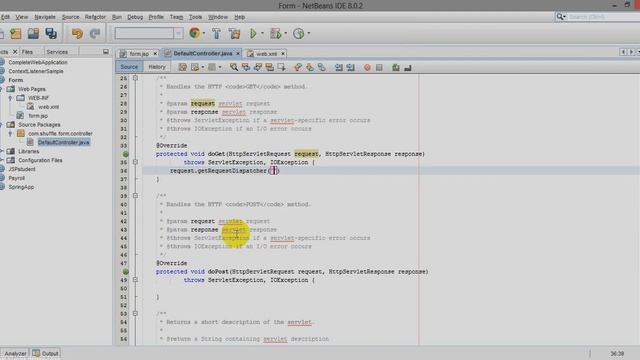Open the Search magnifier dropdown at top right

[561, 16]
